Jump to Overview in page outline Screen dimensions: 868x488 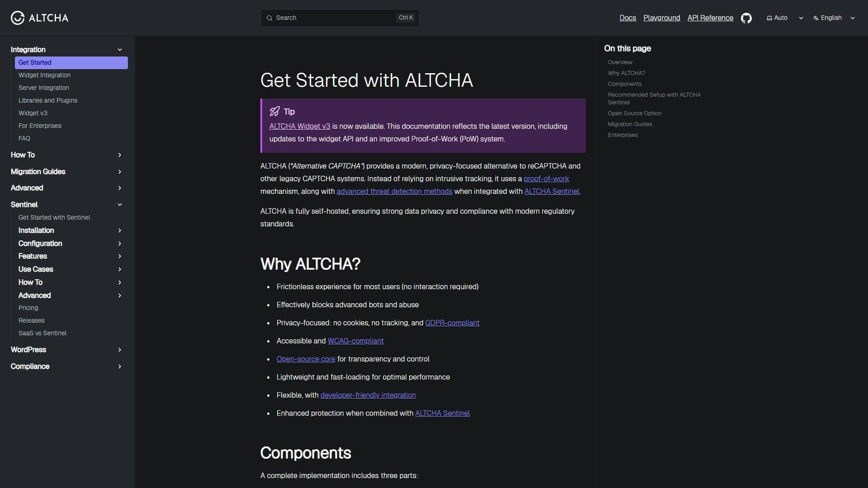(x=620, y=62)
